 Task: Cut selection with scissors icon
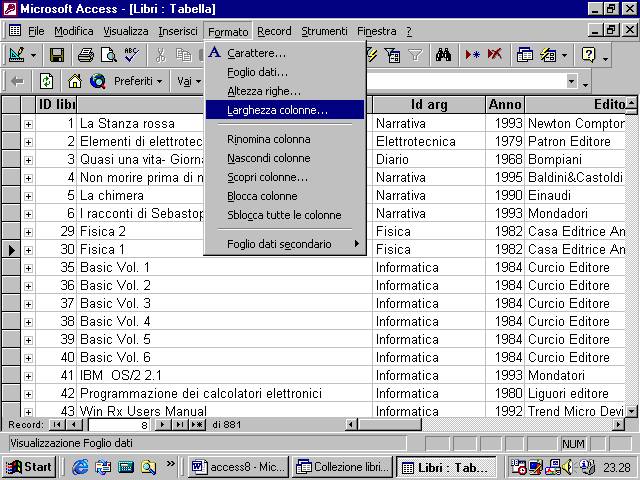coord(160,55)
